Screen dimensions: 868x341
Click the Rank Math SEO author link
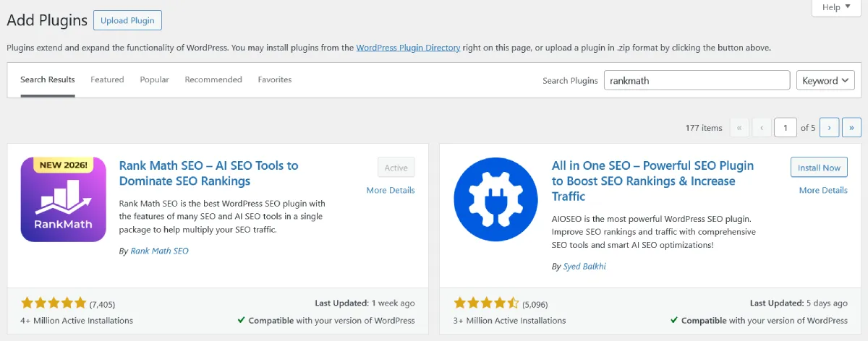pos(159,251)
